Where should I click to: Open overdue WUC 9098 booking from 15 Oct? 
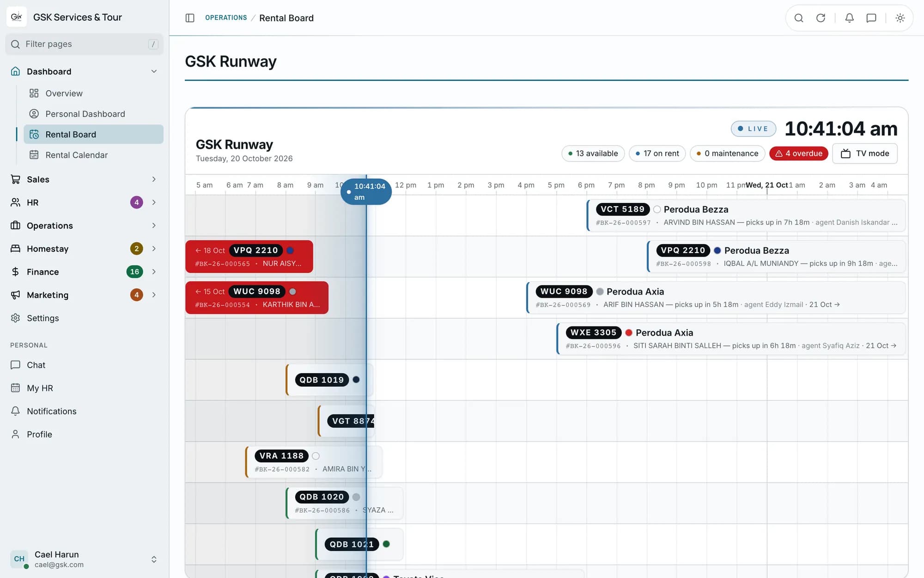click(x=257, y=298)
